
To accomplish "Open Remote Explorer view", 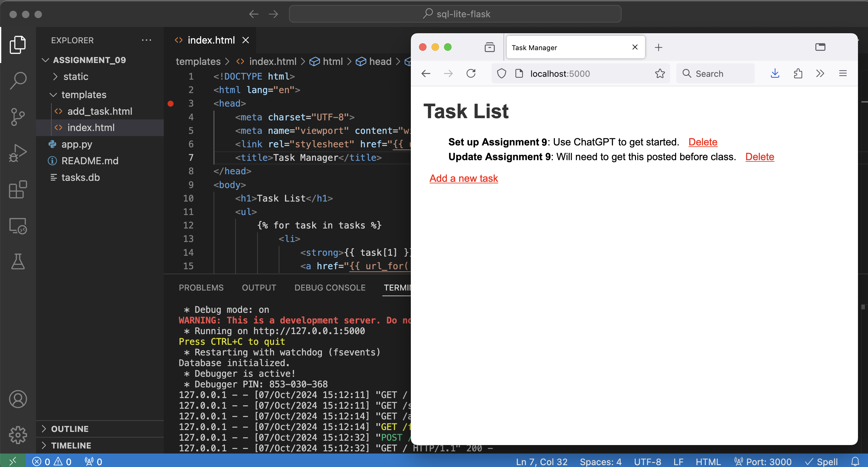I will coord(18,226).
